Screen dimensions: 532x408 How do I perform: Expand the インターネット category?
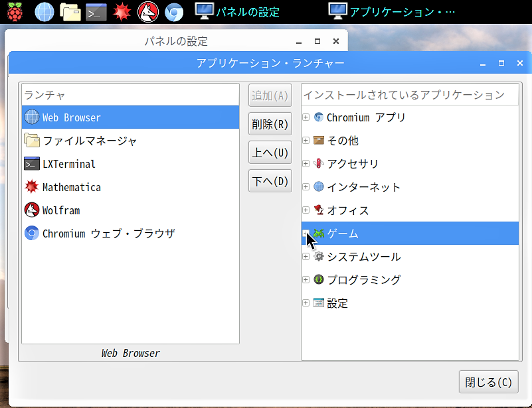(x=306, y=186)
